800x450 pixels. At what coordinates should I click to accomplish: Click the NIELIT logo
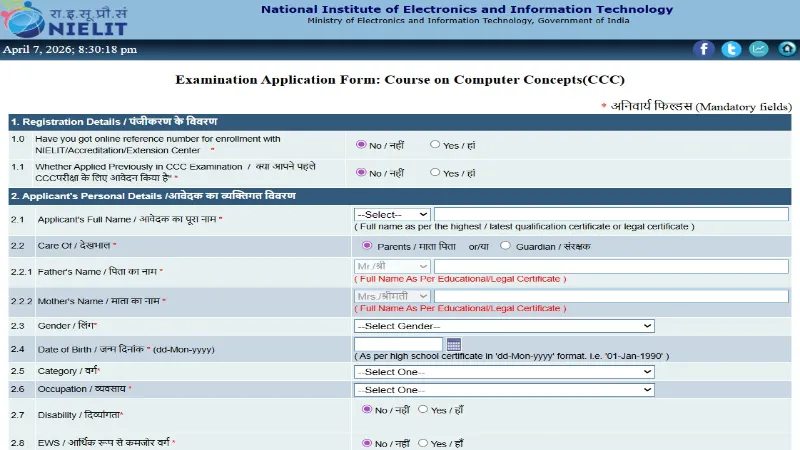64,19
